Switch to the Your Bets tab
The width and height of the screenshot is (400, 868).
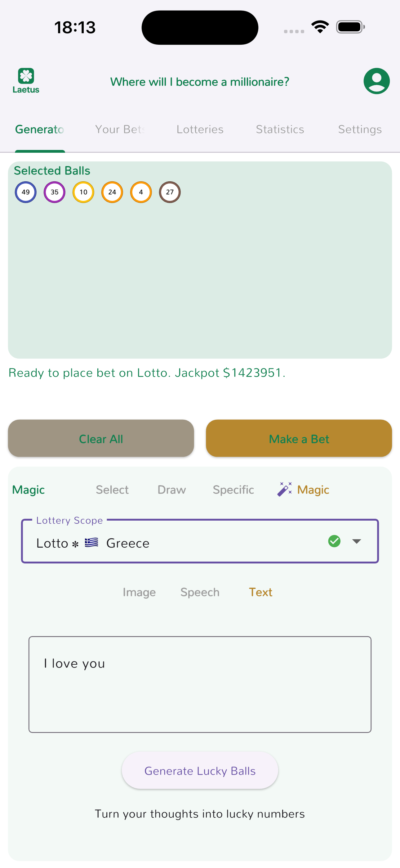coord(120,129)
